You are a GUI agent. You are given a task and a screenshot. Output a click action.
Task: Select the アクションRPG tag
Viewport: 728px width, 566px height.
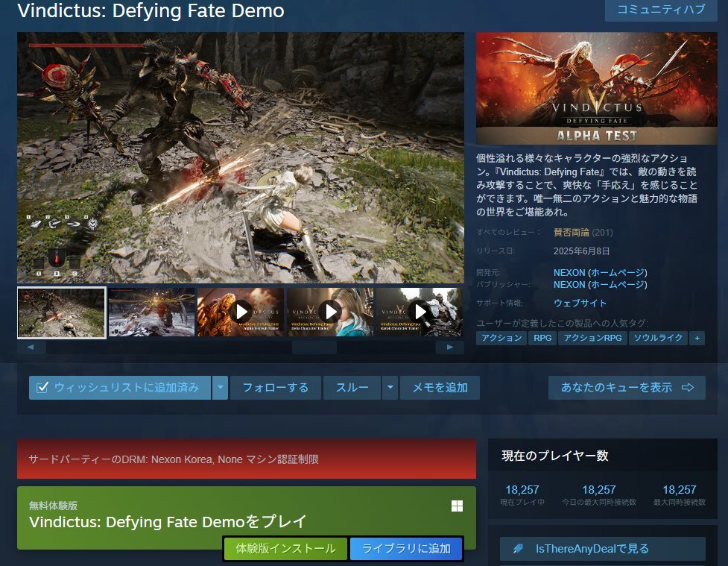(592, 338)
